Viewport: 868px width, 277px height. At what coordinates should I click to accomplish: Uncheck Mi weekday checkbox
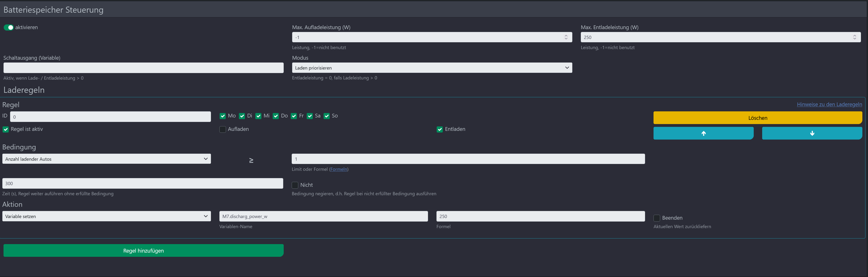[258, 116]
